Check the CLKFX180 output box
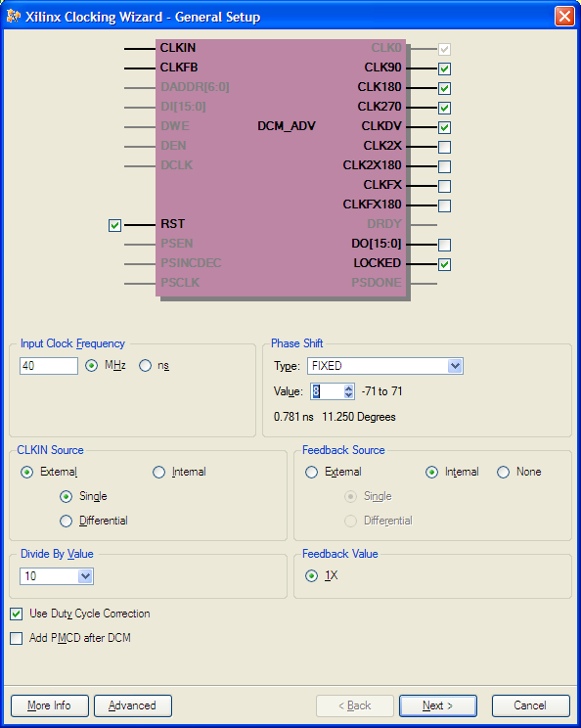The height and width of the screenshot is (728, 581). [444, 205]
